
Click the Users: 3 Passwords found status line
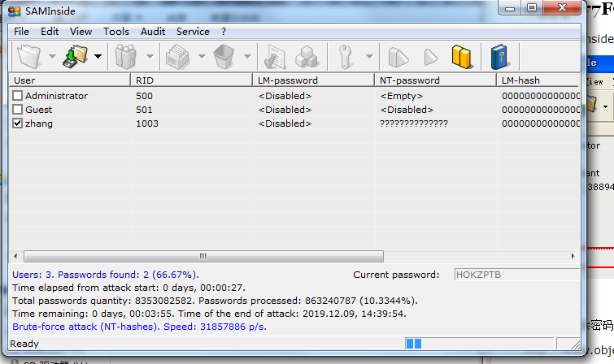106,275
